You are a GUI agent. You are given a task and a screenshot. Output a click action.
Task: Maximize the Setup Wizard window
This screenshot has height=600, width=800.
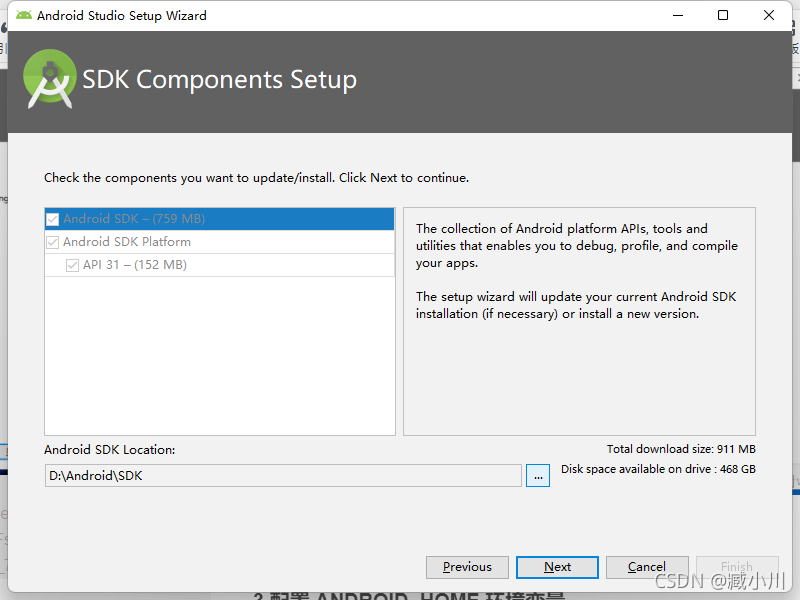tap(723, 15)
